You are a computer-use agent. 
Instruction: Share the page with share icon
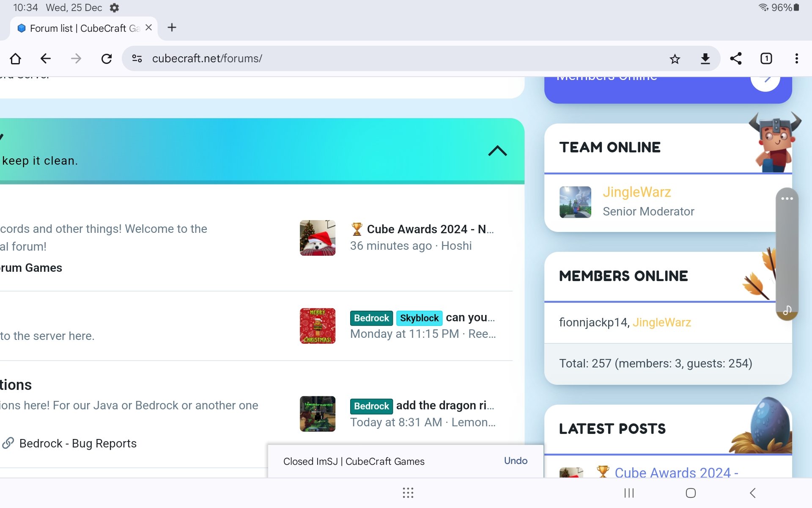click(736, 58)
